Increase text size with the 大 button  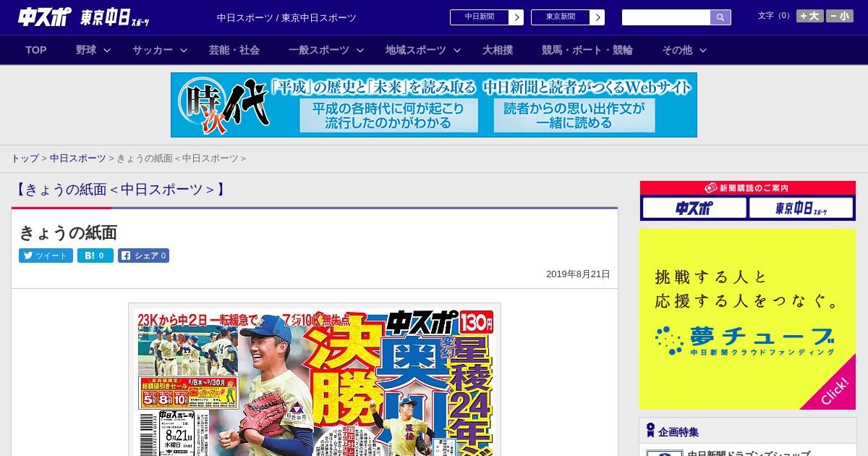[810, 16]
